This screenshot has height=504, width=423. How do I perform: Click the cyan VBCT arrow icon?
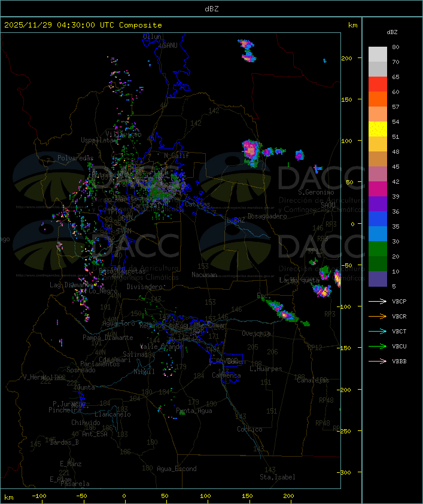(378, 331)
